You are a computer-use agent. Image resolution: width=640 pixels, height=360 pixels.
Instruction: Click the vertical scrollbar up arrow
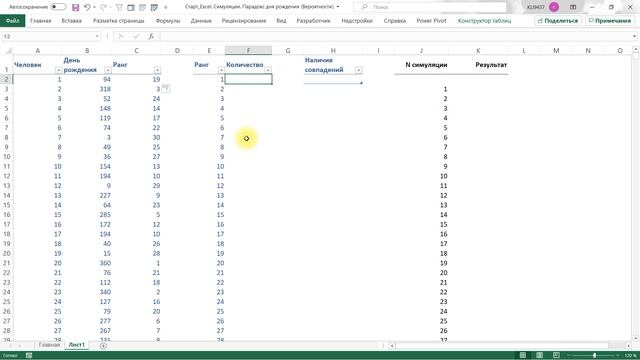pyautogui.click(x=636, y=50)
